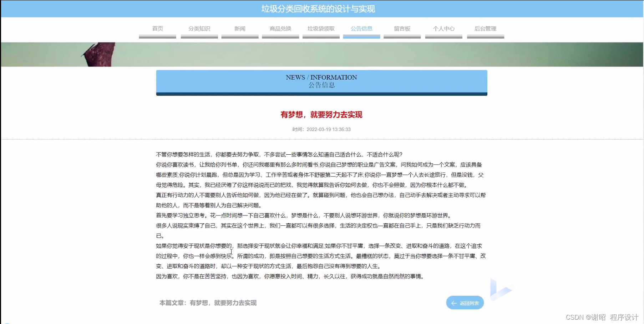The image size is (644, 324).
Task: Click inside the article body text area
Action: coord(321,214)
